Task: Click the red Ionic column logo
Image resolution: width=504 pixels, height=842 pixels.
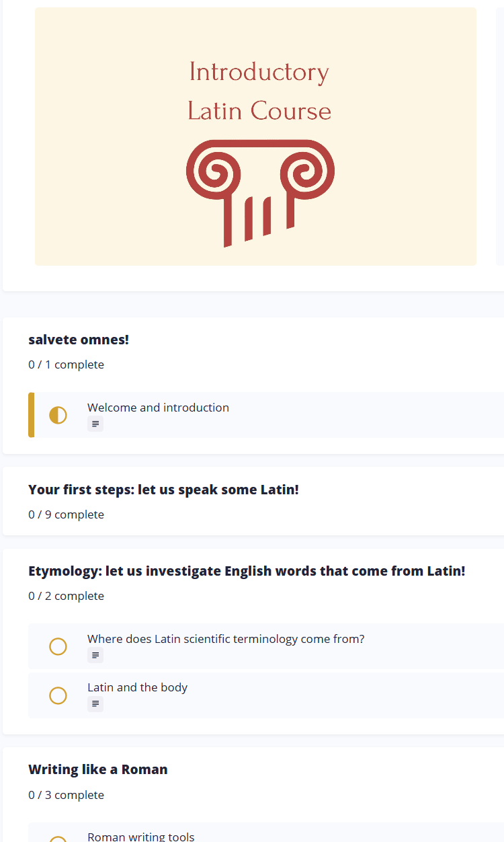Action: (x=260, y=193)
